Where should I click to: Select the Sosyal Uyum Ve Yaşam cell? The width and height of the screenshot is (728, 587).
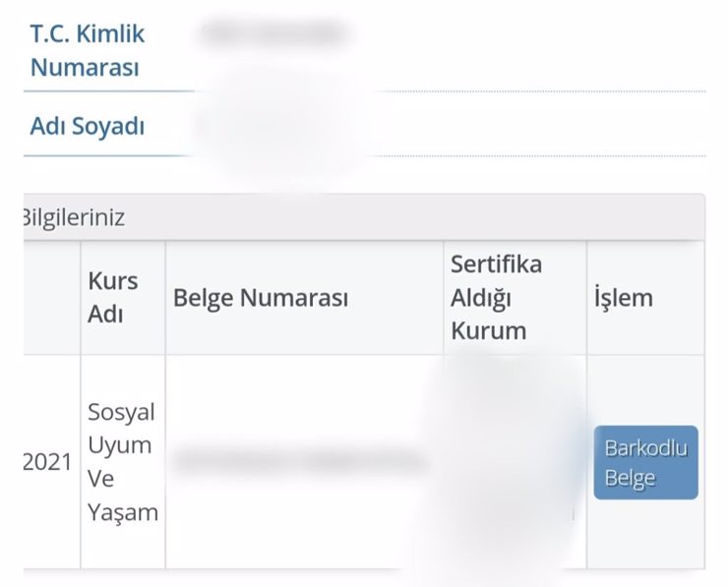(122, 462)
